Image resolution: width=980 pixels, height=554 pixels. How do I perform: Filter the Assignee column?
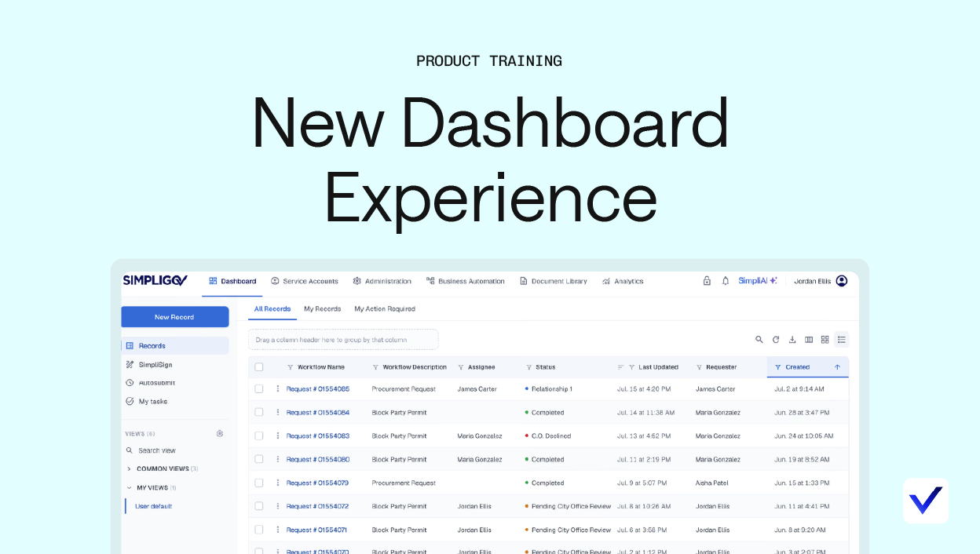[x=461, y=367]
